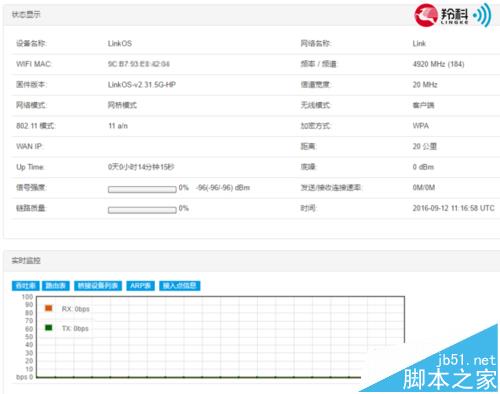The width and height of the screenshot is (500, 394).
Task: Select the WIFI MAC address value
Action: tap(139, 64)
